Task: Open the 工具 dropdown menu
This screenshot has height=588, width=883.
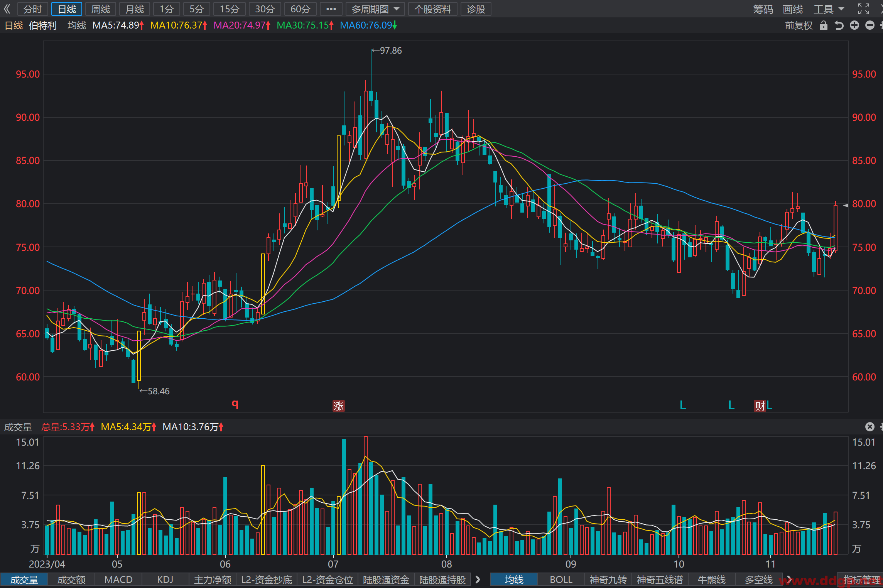Action: 829,9
